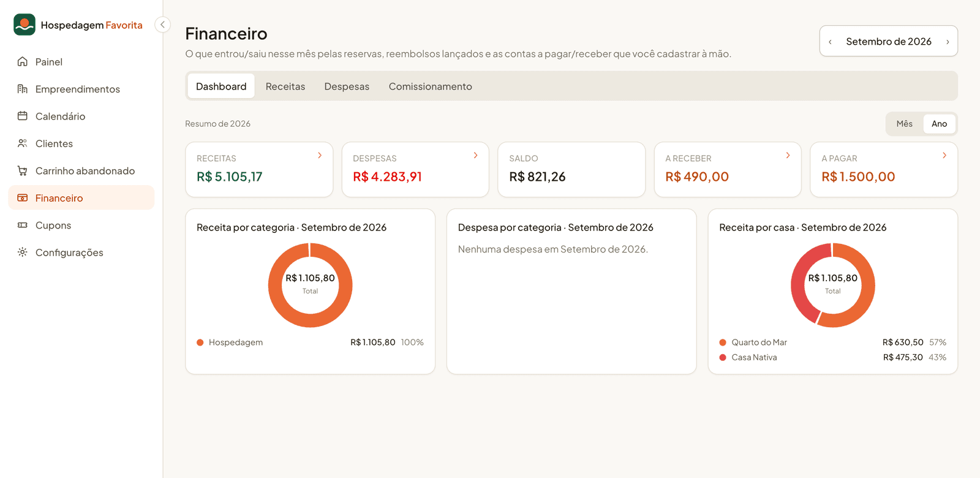The image size is (980, 478).
Task: Open Empreendimentos in the sidebar
Action: coord(81,89)
